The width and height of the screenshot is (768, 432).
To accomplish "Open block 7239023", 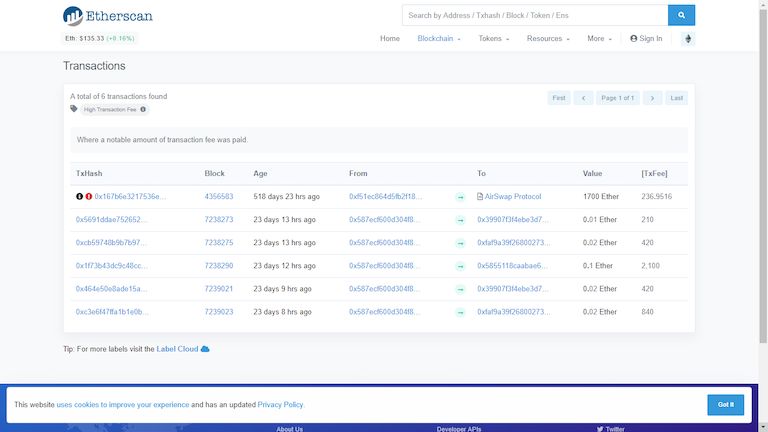I will (219, 312).
